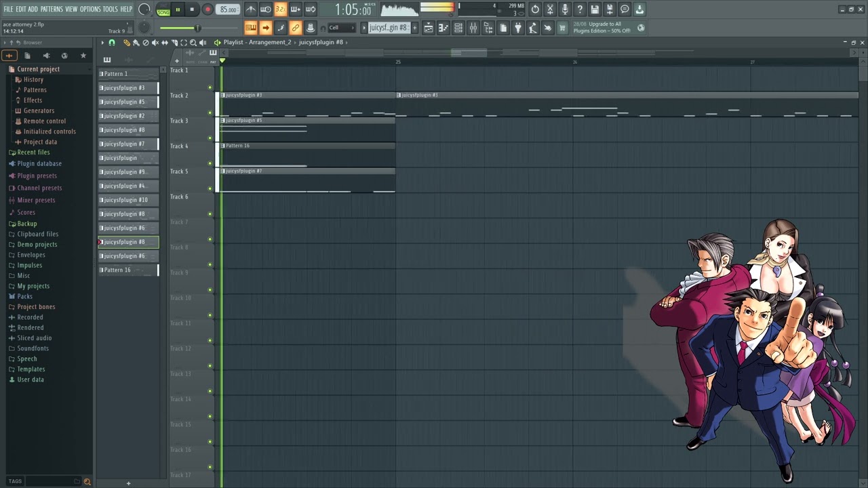868x488 pixels.
Task: Open the Browser view button
Action: [x=488, y=28]
